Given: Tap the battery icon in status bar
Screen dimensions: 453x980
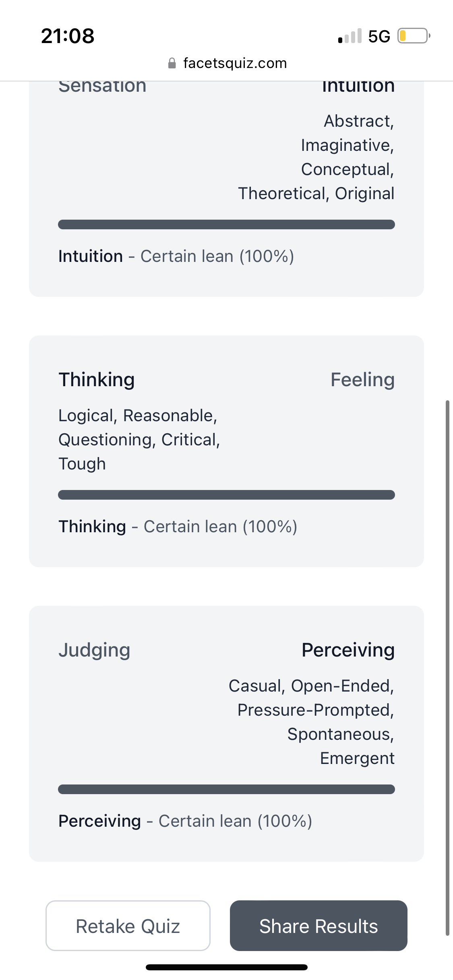Looking at the screenshot, I should click(x=413, y=36).
